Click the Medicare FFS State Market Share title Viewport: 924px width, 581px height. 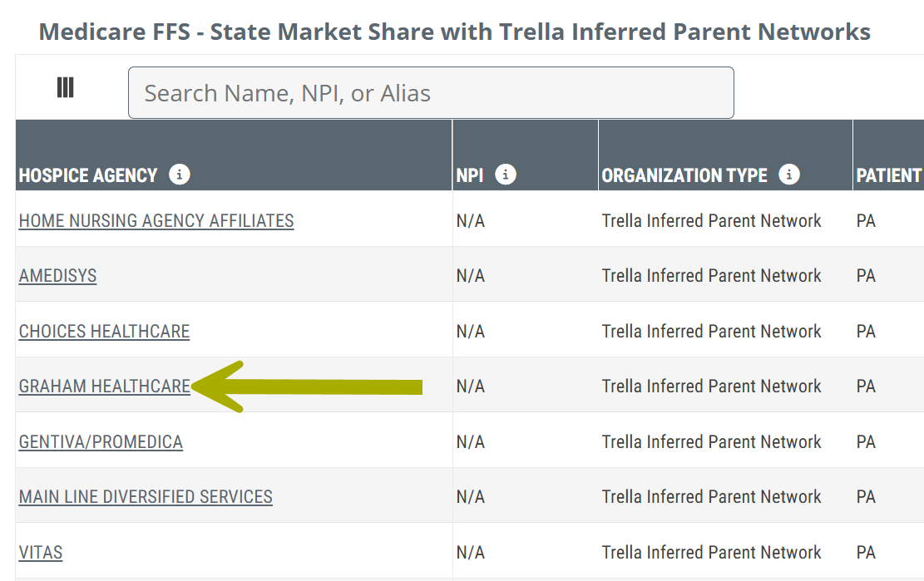tap(454, 32)
